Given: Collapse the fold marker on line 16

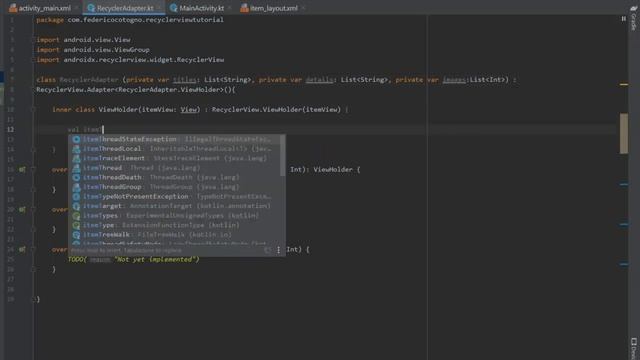Looking at the screenshot, I should pyautogui.click(x=33, y=169).
